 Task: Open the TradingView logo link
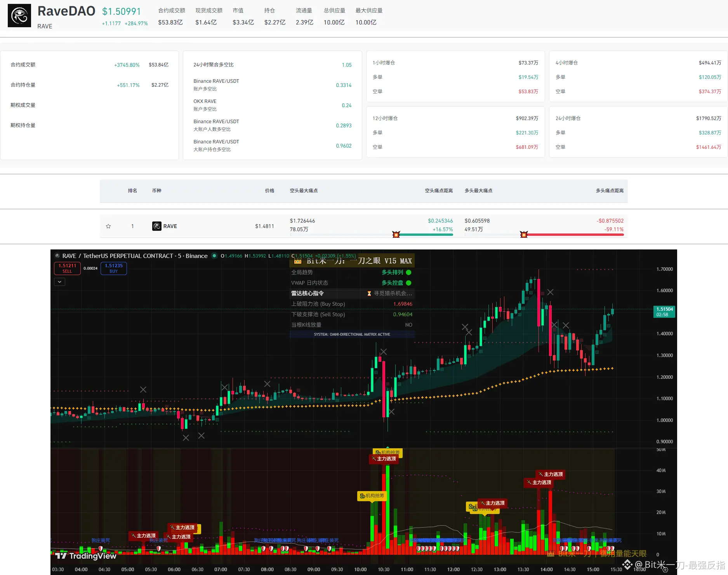click(86, 556)
